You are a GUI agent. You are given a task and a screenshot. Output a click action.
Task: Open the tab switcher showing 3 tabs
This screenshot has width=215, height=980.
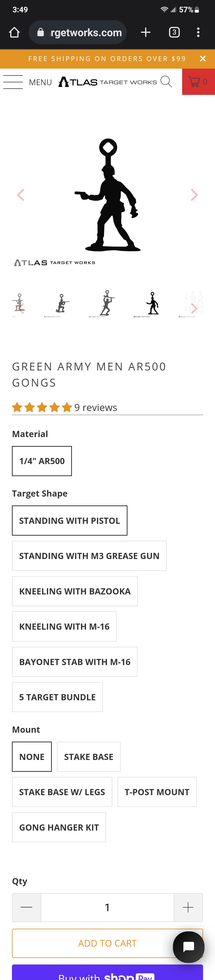click(174, 32)
